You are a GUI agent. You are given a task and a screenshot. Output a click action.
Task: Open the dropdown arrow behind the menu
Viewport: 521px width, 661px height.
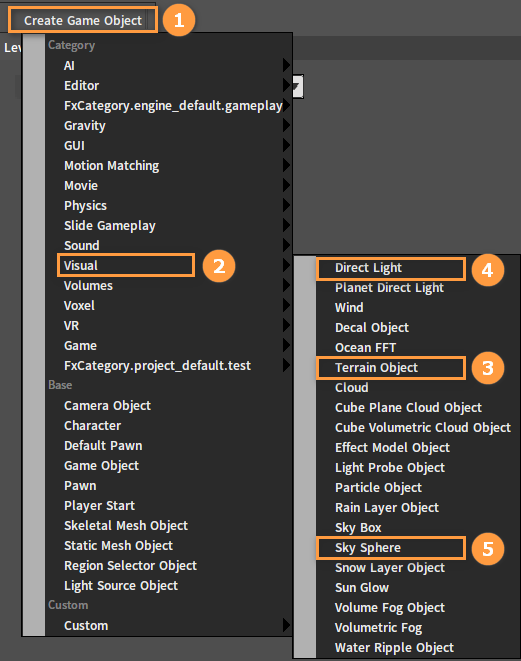(x=298, y=87)
